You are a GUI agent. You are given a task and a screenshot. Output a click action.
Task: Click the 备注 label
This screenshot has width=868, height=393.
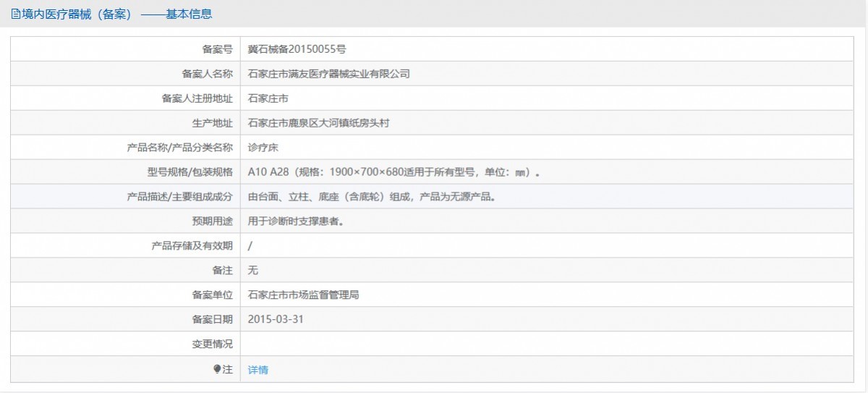[223, 271]
